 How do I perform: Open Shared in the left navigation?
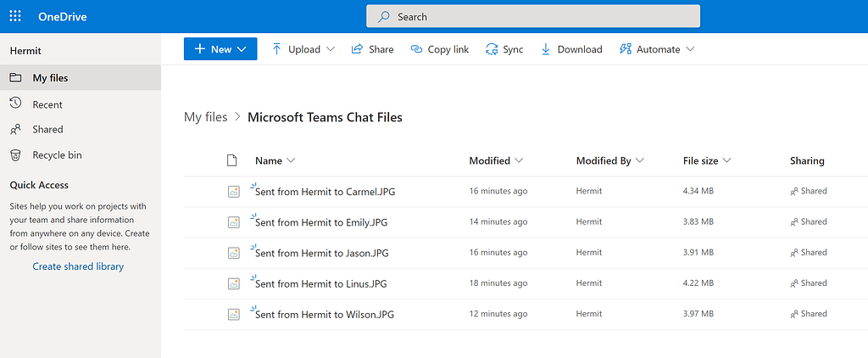pyautogui.click(x=47, y=130)
